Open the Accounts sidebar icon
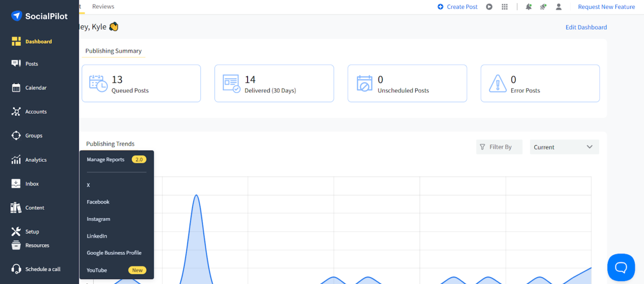 pyautogui.click(x=16, y=112)
